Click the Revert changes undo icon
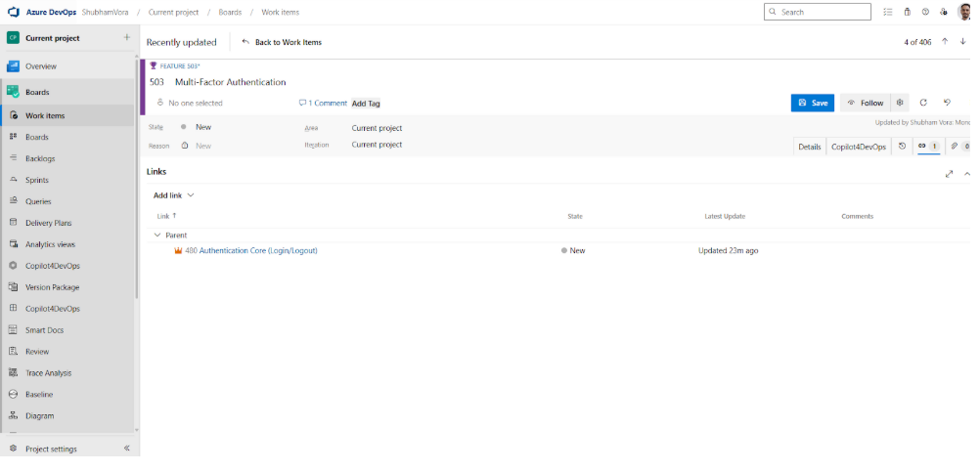Image resolution: width=980 pixels, height=472 pixels. 947,103
